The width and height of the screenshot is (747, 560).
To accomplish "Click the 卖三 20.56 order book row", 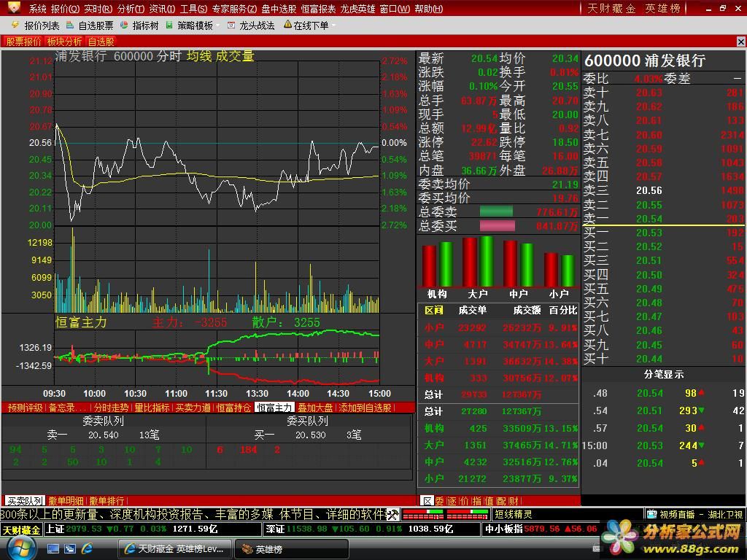I will 664,190.
